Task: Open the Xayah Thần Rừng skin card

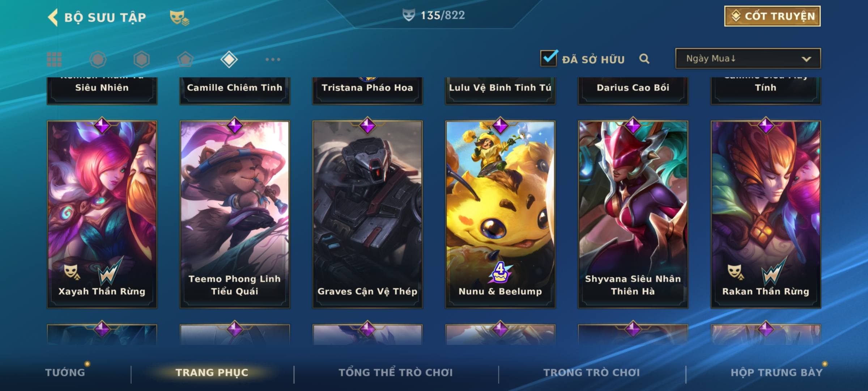Action: click(102, 214)
